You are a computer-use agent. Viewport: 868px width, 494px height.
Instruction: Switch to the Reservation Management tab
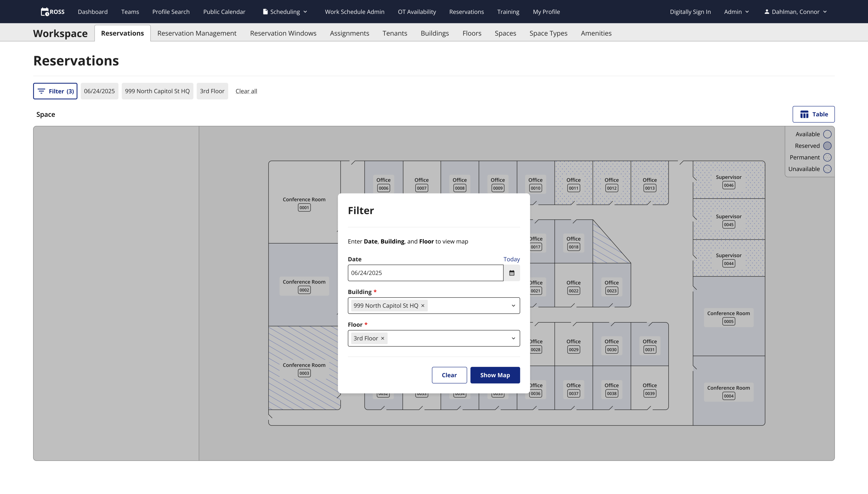pos(197,33)
